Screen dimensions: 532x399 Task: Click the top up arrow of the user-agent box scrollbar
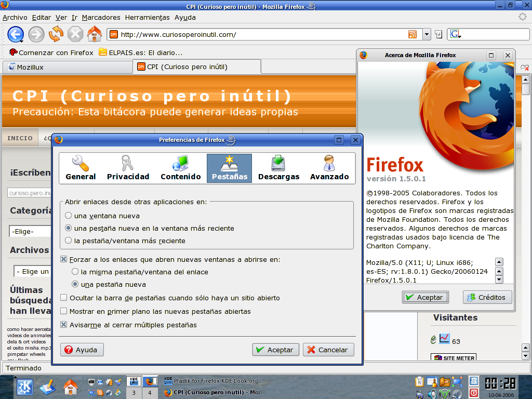[499, 262]
